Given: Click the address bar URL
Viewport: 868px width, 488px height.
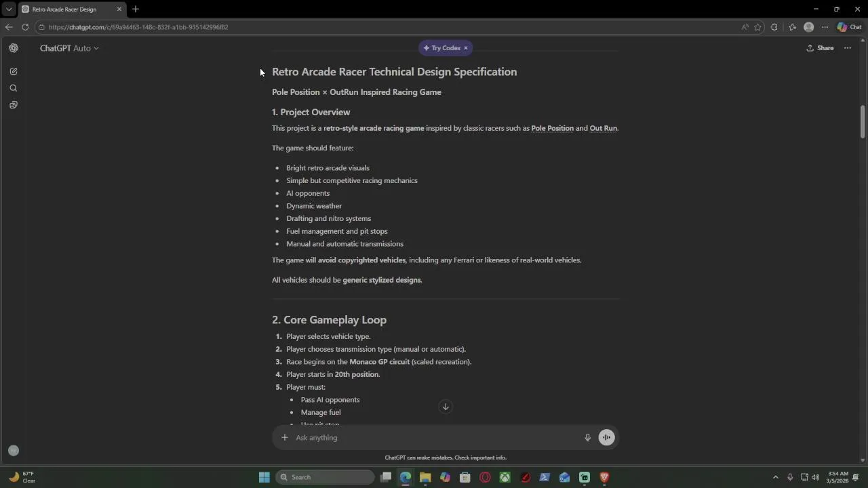Looking at the screenshot, I should 138,27.
